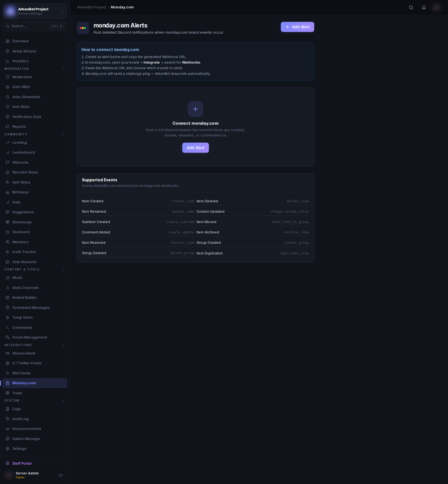
Task: Open the Anti-Nuke page
Action: tap(35, 107)
